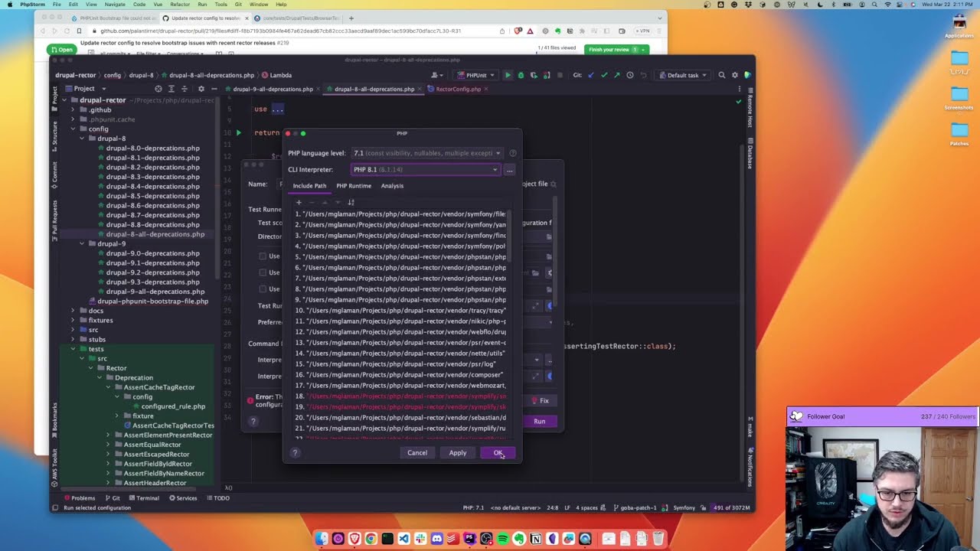Click the Debug bug icon in toolbar
The width and height of the screenshot is (980, 551).
point(521,75)
